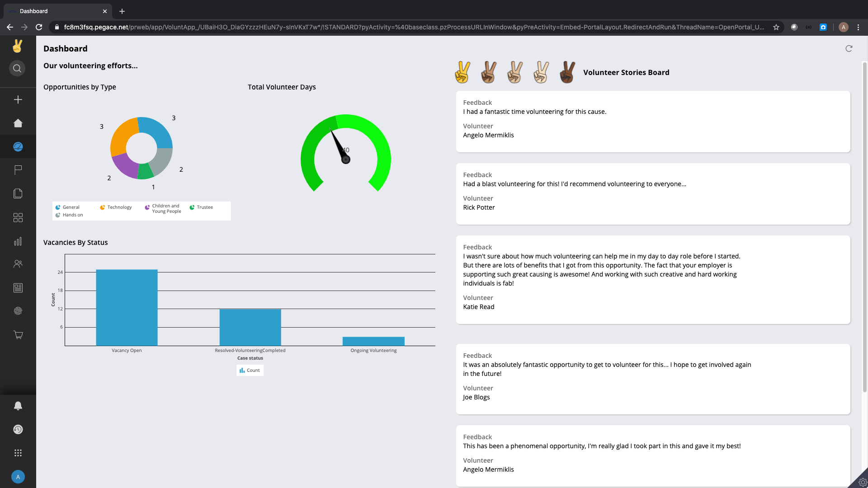Click the Dashboard browser tab
868x488 pixels.
point(54,11)
